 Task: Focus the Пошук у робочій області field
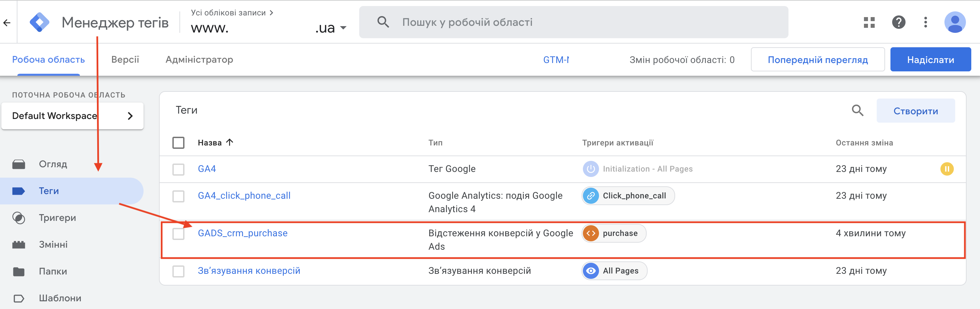pos(573,22)
